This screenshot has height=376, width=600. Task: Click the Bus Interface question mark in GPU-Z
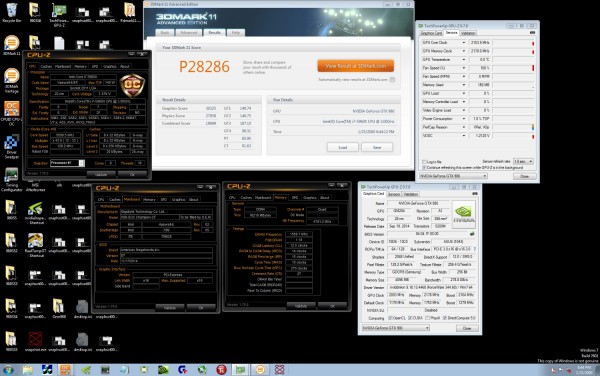475,249
